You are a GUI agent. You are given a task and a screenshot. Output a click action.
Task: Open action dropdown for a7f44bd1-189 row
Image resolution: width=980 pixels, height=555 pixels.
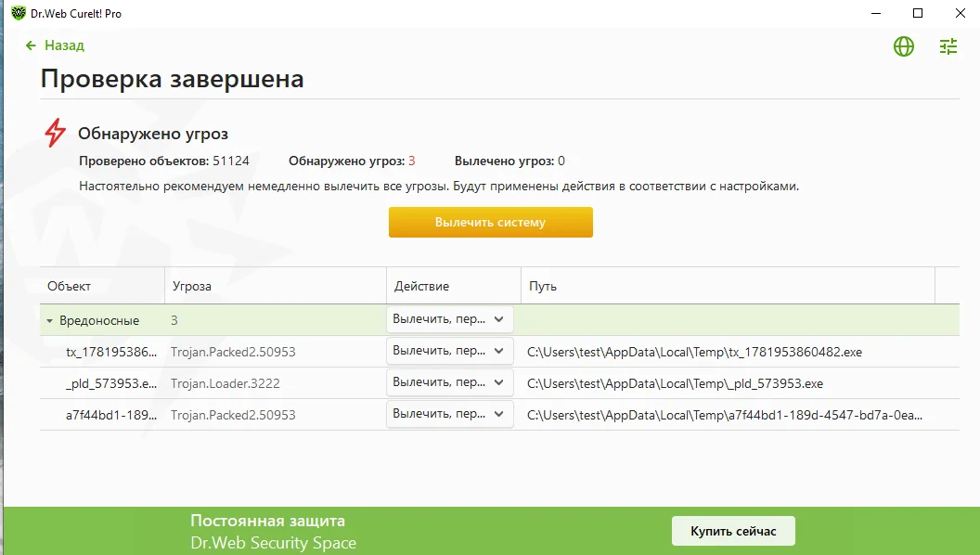click(x=449, y=414)
